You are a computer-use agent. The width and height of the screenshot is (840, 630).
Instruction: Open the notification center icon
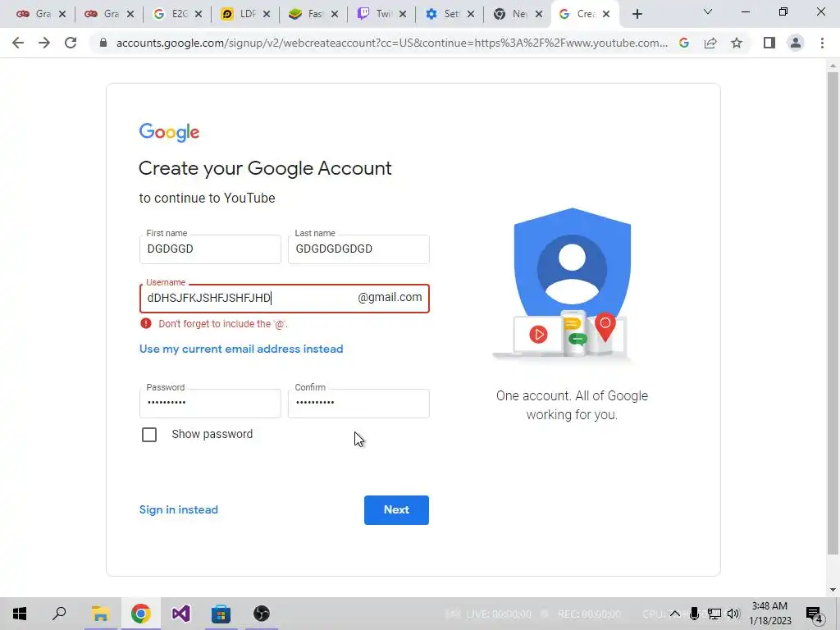[815, 614]
